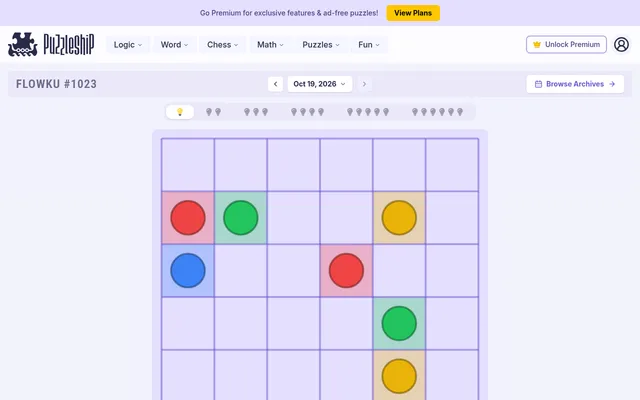Click the calendar icon in Browse Archives
Screen dimensions: 640x400
tap(538, 84)
